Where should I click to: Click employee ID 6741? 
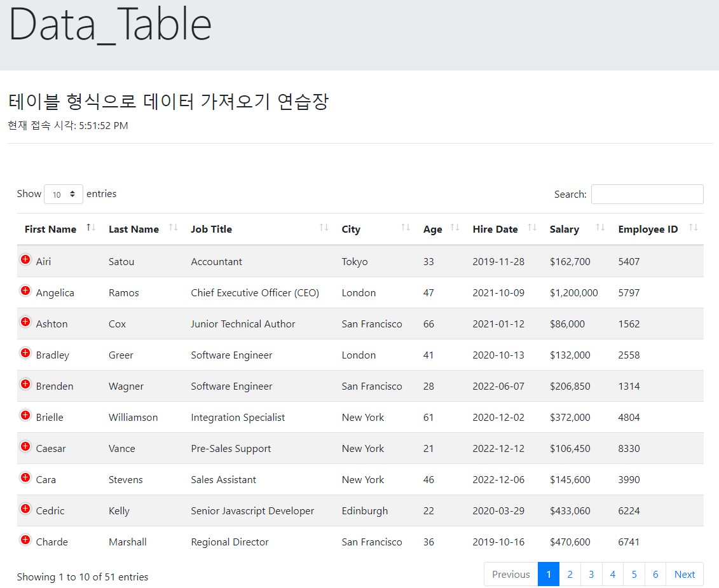pyautogui.click(x=629, y=542)
